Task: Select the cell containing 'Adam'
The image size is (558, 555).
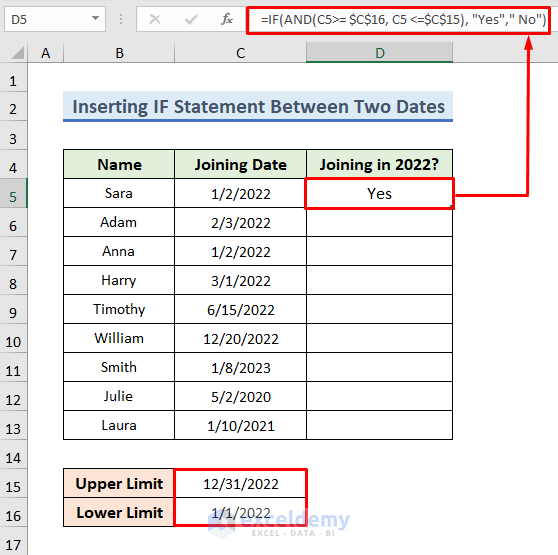Action: 119,222
